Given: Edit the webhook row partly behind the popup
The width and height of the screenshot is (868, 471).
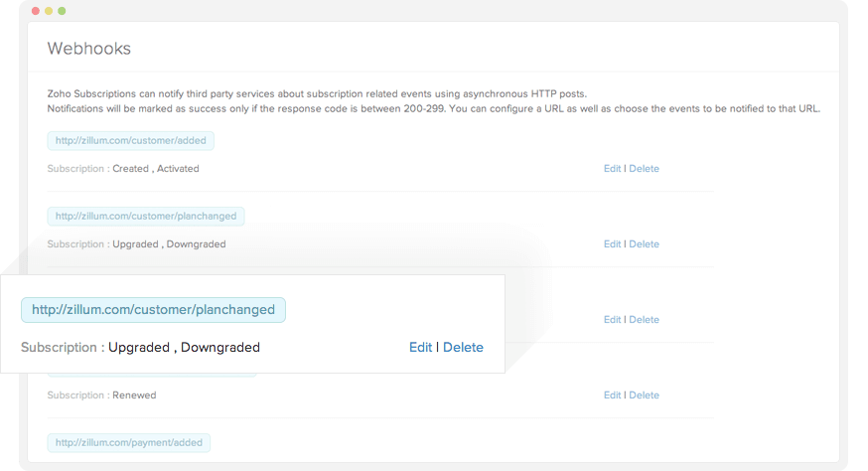Looking at the screenshot, I should point(612,320).
